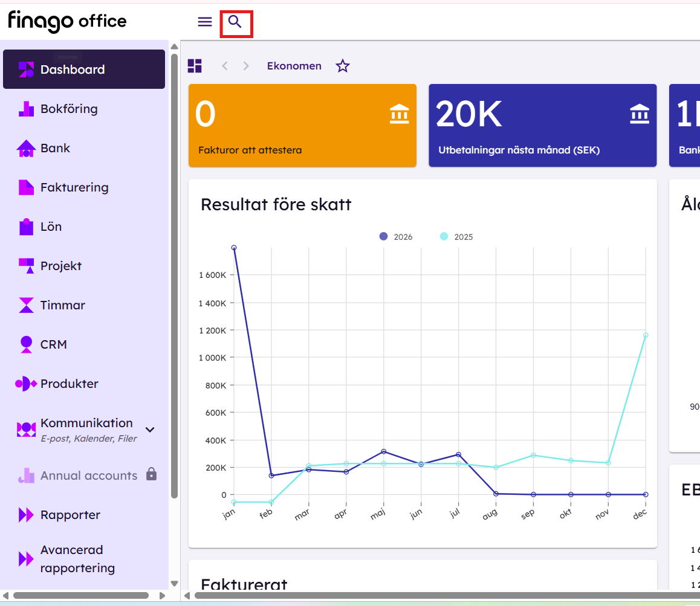Open the Fakturor att attestera card
This screenshot has width=700, height=606.
coord(302,126)
